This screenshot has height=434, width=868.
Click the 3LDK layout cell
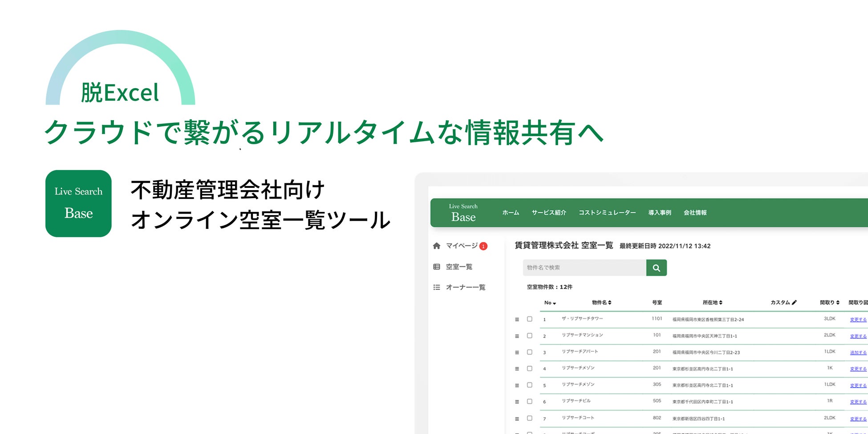point(830,319)
